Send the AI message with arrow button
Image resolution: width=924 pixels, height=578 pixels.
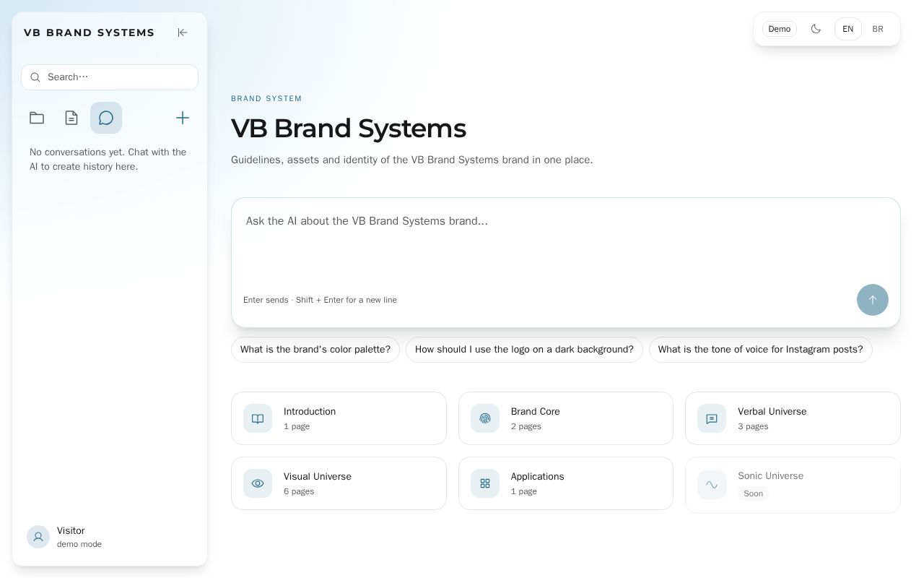pos(873,300)
